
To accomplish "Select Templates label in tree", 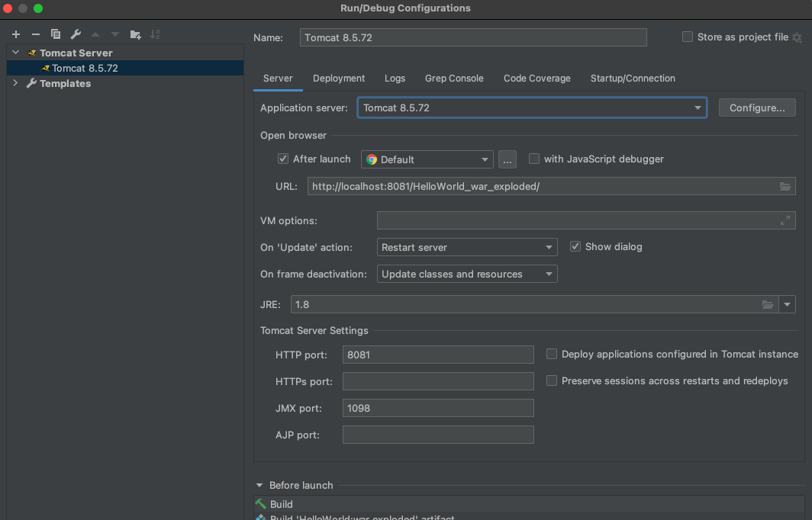I will point(65,83).
